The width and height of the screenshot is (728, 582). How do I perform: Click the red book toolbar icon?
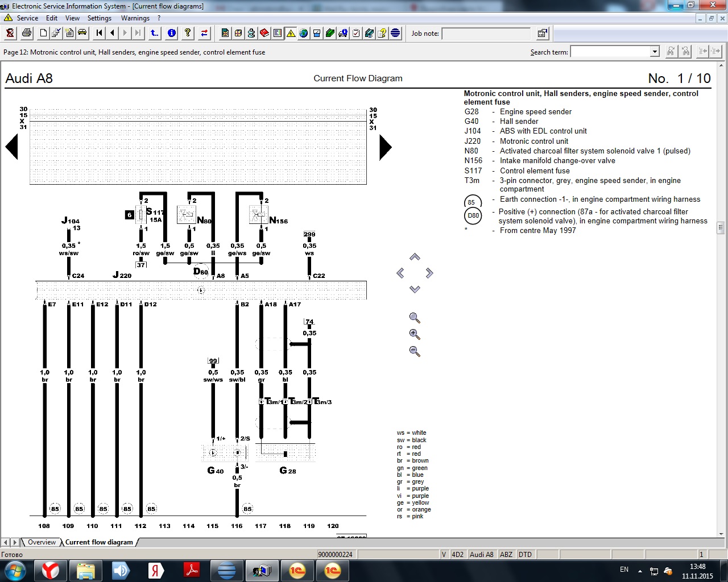click(264, 33)
